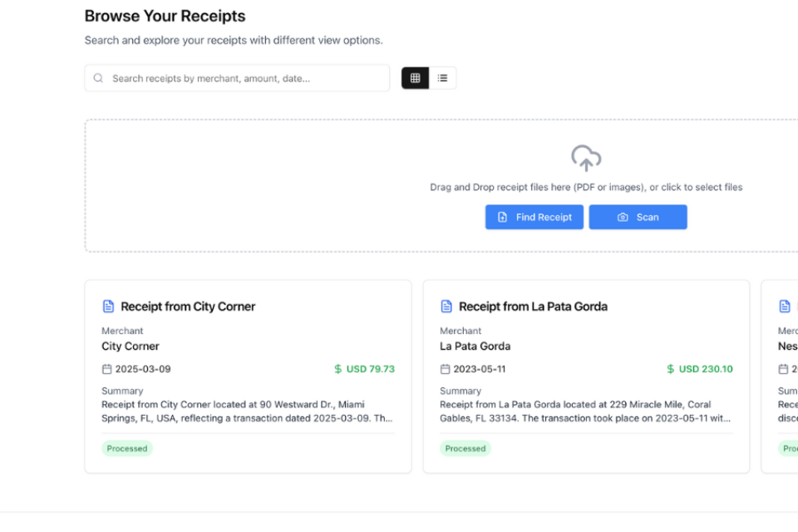The width and height of the screenshot is (798, 532).
Task: Open the Receipt from La Pata Gorda title
Action: coord(533,307)
